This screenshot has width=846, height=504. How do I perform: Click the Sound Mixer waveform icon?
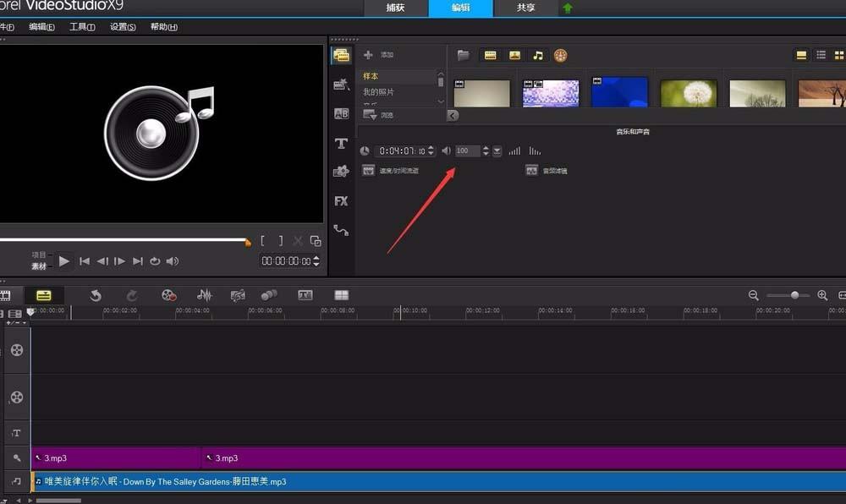[x=204, y=295]
